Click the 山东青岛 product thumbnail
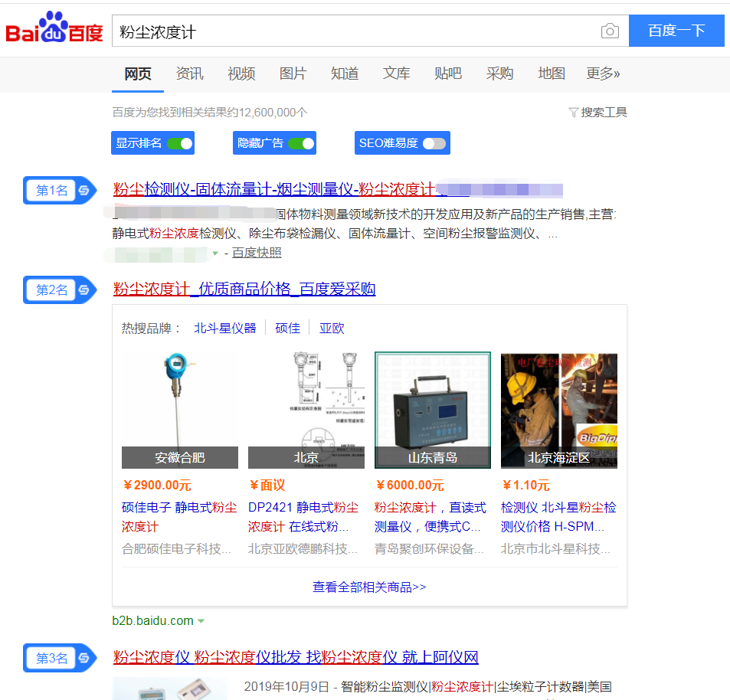 coord(433,410)
